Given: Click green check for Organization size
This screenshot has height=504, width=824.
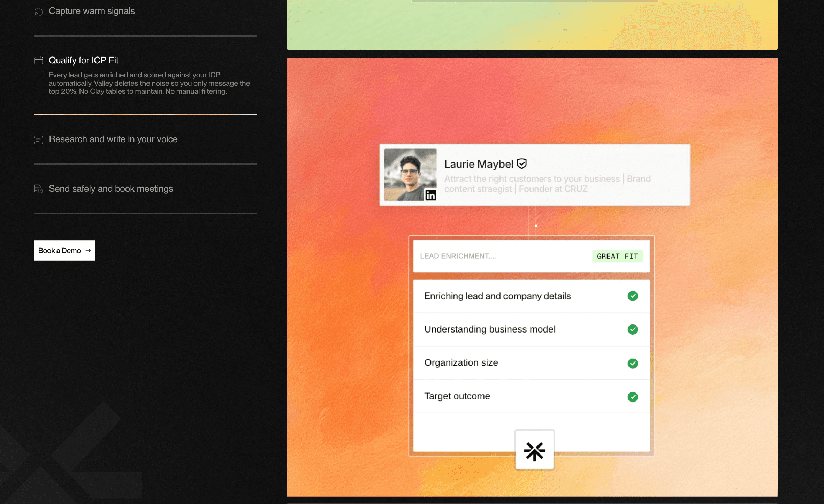Looking at the screenshot, I should pos(633,363).
